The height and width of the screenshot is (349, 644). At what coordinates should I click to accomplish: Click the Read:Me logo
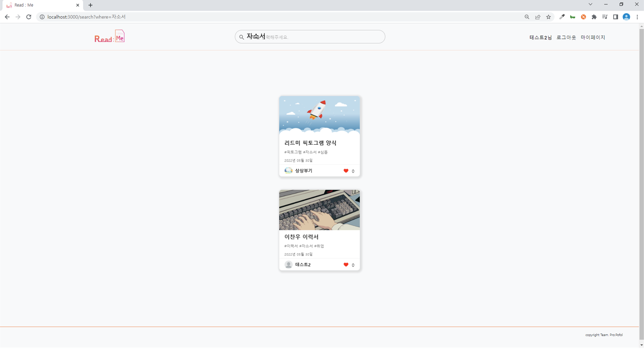click(109, 36)
